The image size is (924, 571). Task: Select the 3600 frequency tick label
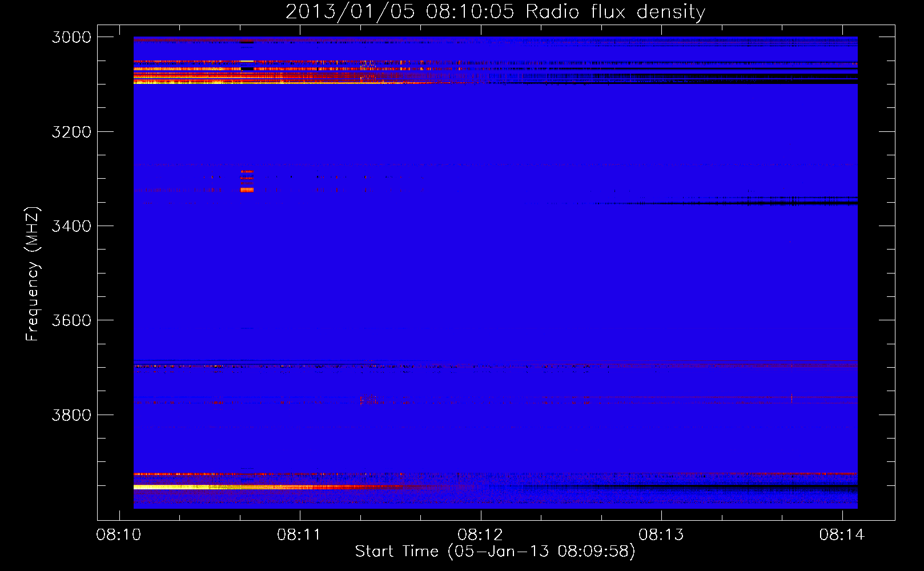71,320
